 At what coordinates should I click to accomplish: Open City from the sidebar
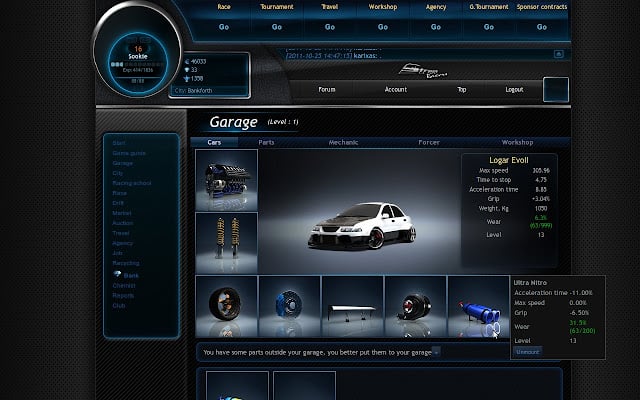[118, 173]
